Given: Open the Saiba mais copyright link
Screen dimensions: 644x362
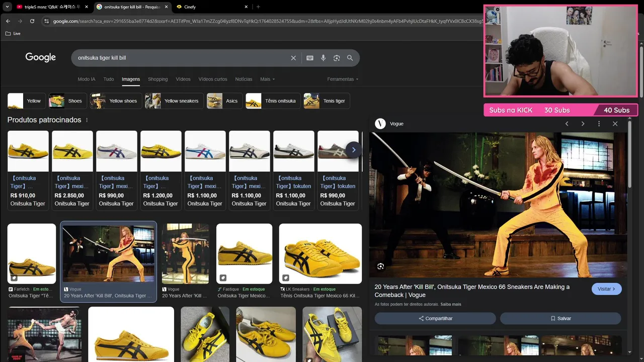Looking at the screenshot, I should [x=451, y=304].
